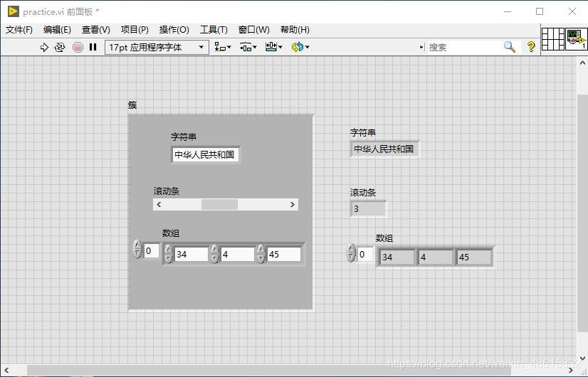This screenshot has width=588, height=377.
Task: Click the connector pane grid icon
Action: pyautogui.click(x=553, y=38)
